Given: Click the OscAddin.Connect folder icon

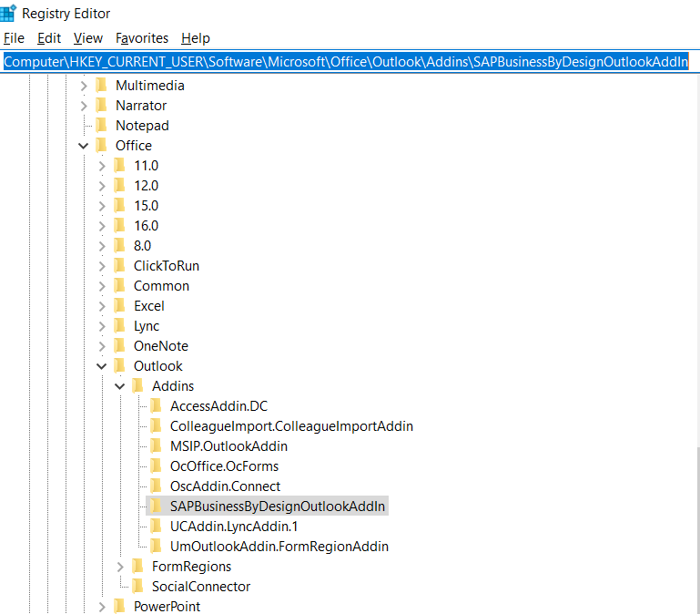Looking at the screenshot, I should click(x=156, y=486).
